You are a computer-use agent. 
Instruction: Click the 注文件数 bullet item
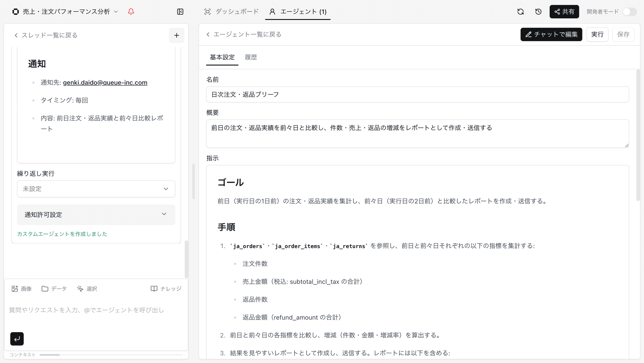click(255, 264)
